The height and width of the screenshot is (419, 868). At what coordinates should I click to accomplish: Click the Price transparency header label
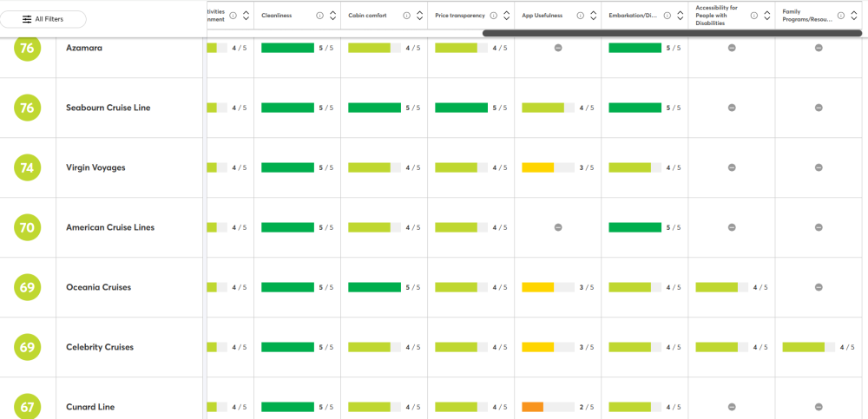point(460,16)
